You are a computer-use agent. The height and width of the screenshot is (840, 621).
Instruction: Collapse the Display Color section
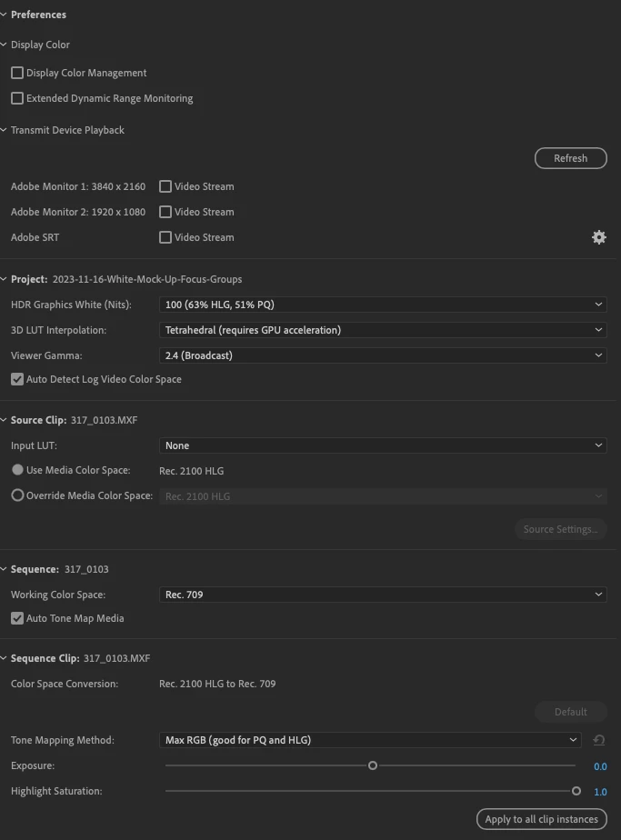coord(4,45)
